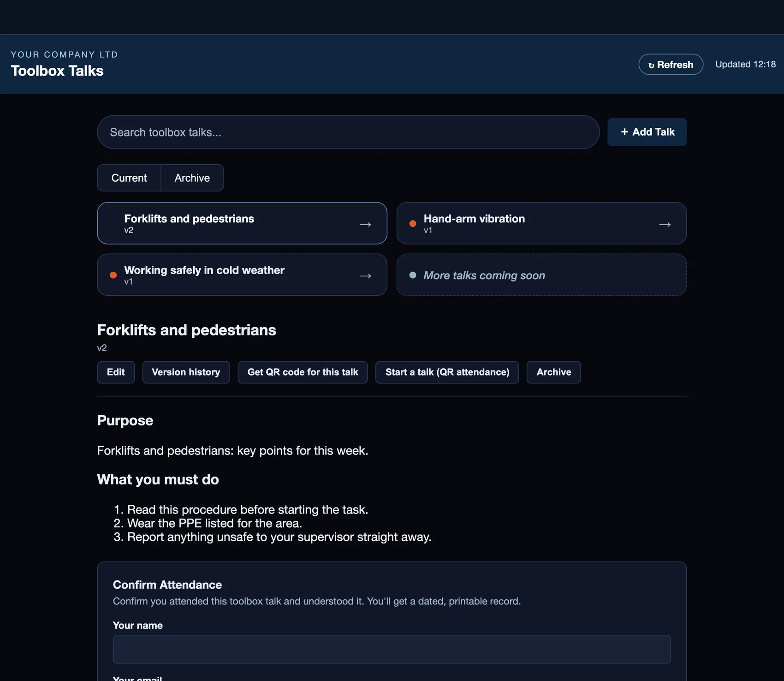Archive the Forklifts and pedestrians talk
The image size is (784, 681).
coord(554,372)
